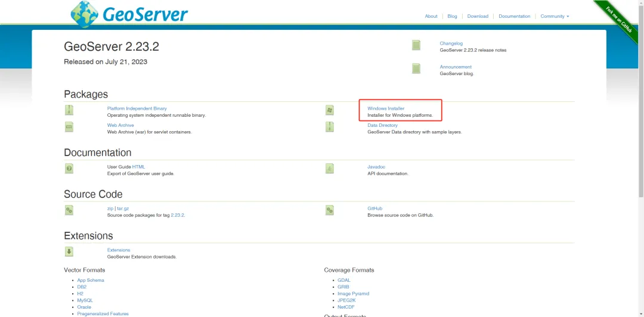Open the Extensions downloads link
Viewport: 644px width, 317px height.
[118, 250]
